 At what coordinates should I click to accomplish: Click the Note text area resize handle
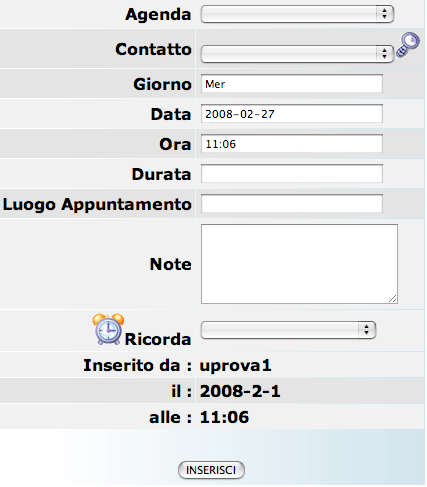[x=393, y=299]
